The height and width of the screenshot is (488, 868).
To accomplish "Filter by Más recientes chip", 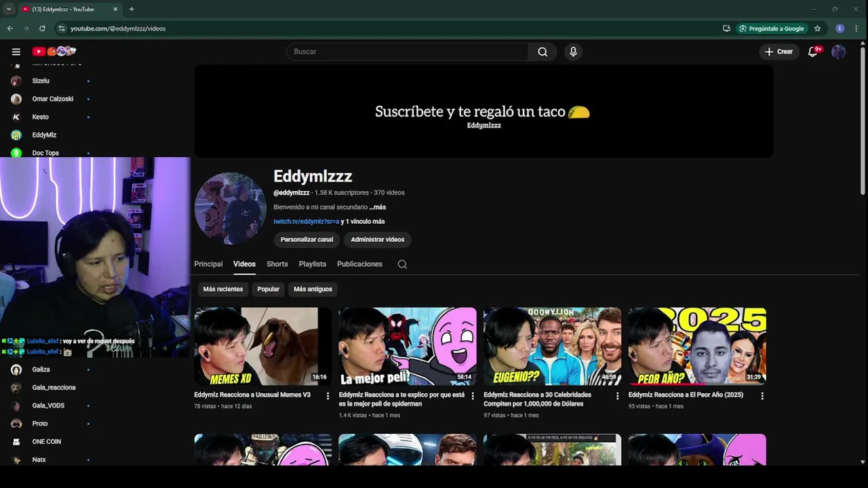I will (x=223, y=289).
